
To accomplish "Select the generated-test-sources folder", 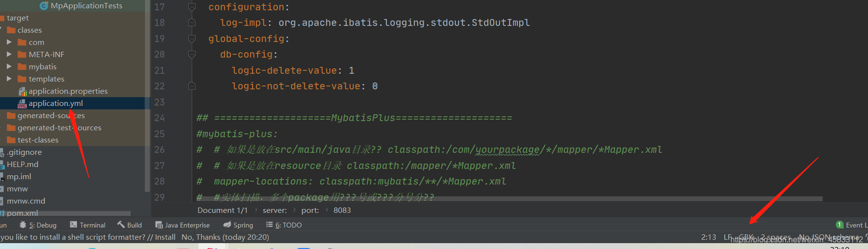I will click(59, 127).
